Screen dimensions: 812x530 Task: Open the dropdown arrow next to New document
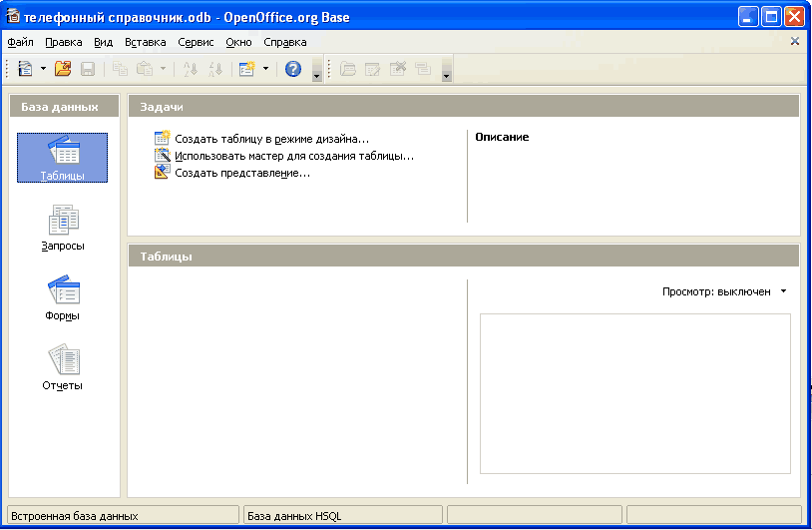[43, 69]
